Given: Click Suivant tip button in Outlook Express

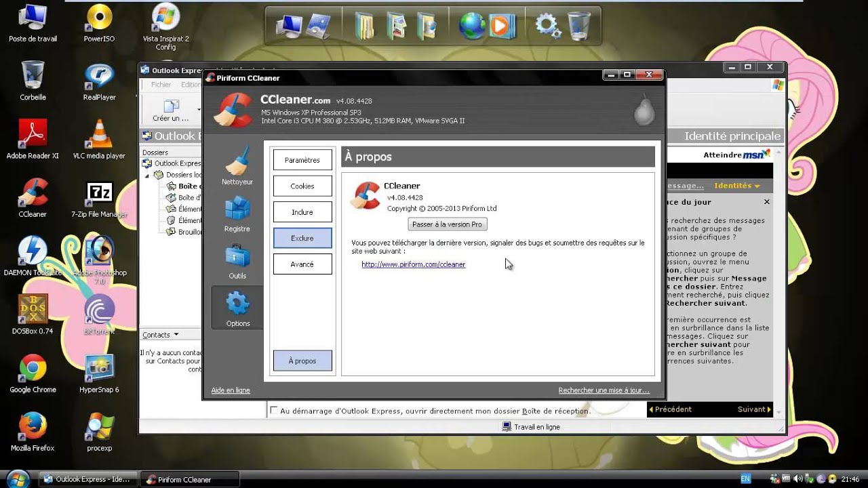Looking at the screenshot, I should pos(754,409).
